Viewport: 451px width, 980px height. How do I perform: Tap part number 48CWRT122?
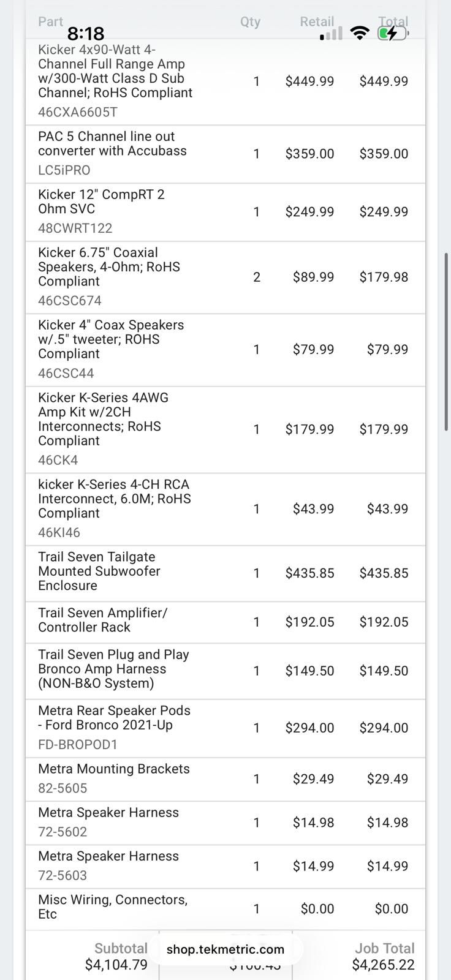[x=75, y=228]
